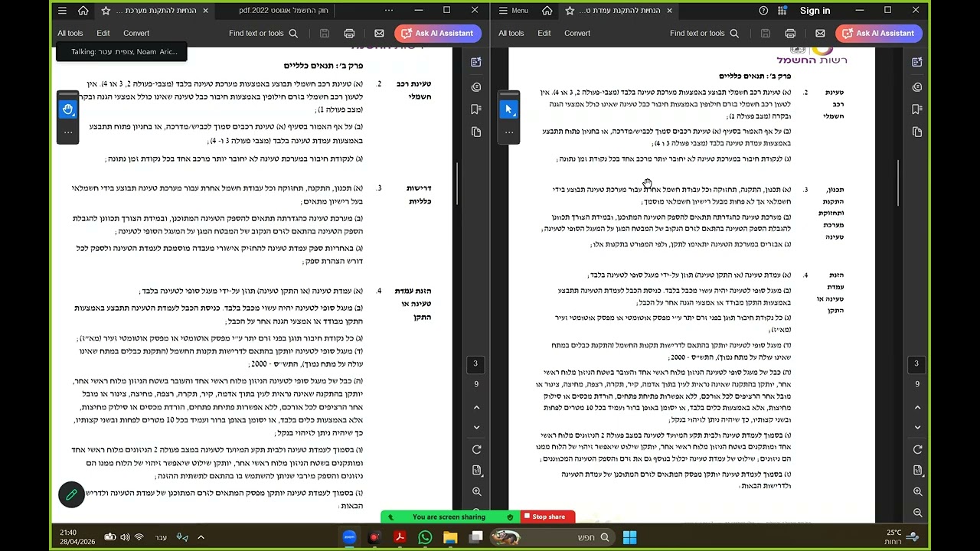This screenshot has width=980, height=551.
Task: Print the document from left window toolbar
Action: click(x=349, y=34)
